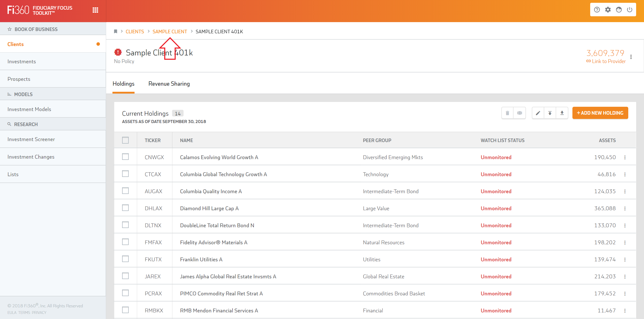
Task: Click the pencil edit holdings icon
Action: tap(538, 113)
